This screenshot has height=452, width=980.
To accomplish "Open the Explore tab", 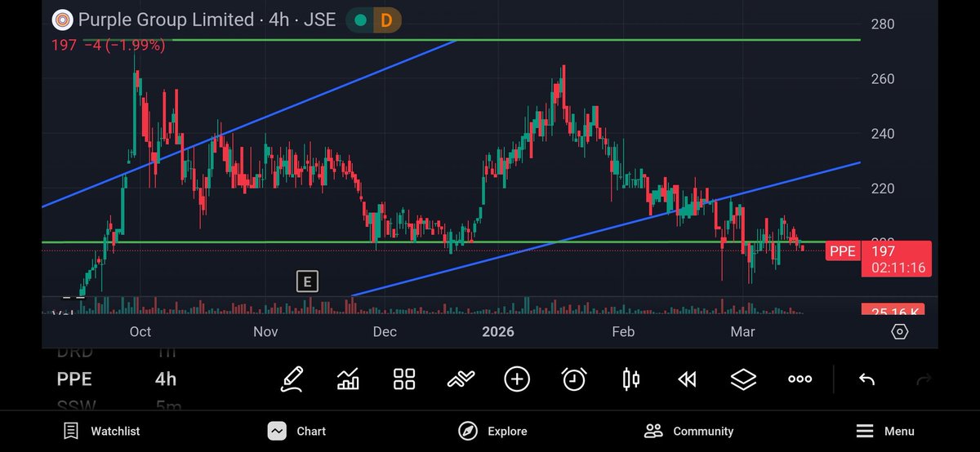I will click(492, 431).
